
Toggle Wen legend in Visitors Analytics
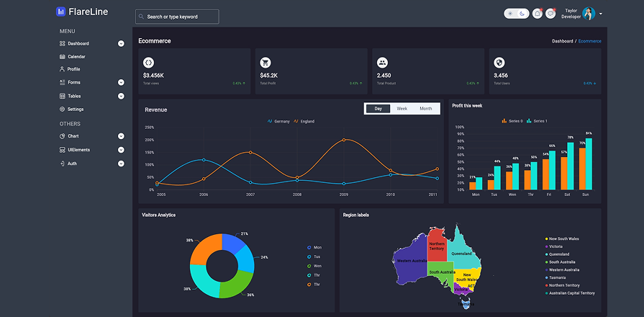[314, 266]
